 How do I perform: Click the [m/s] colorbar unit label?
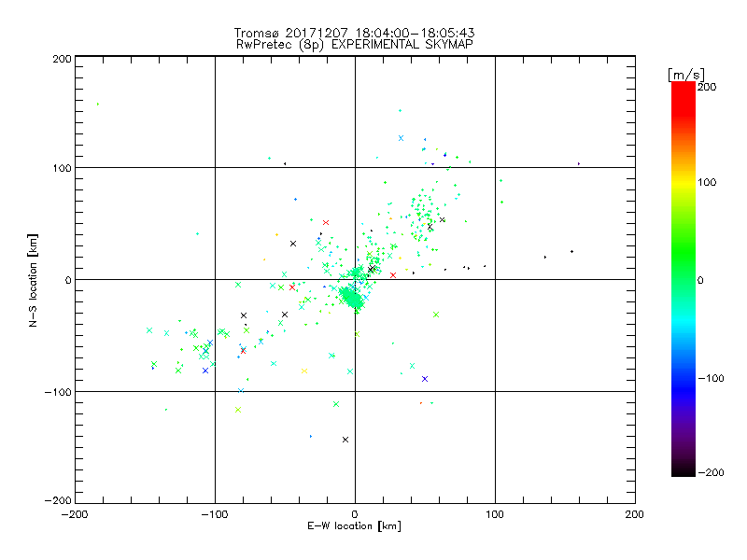(684, 74)
